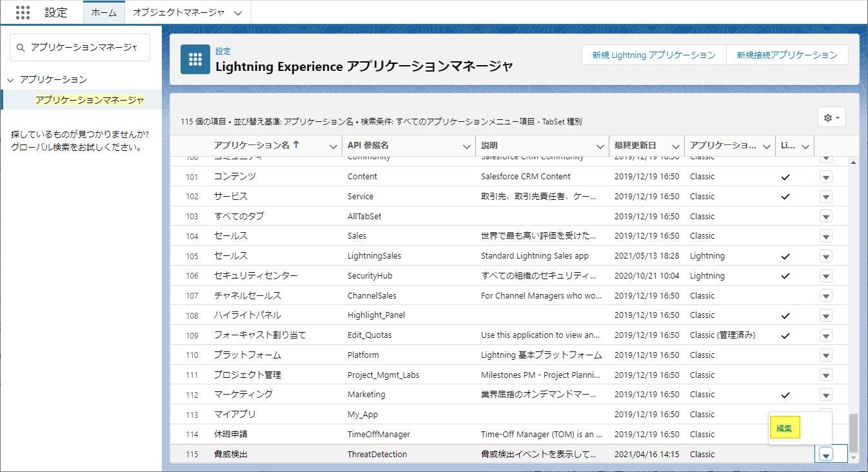Open the オブジェクトマネージャ tab dropdown chevron

[x=238, y=13]
